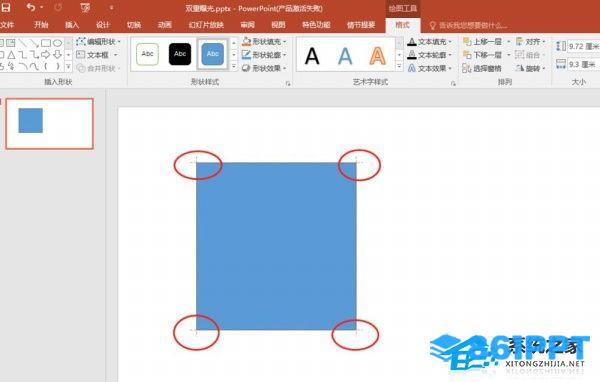Select slide 1 thumbnail in panel
The width and height of the screenshot is (600, 382).
tap(50, 123)
